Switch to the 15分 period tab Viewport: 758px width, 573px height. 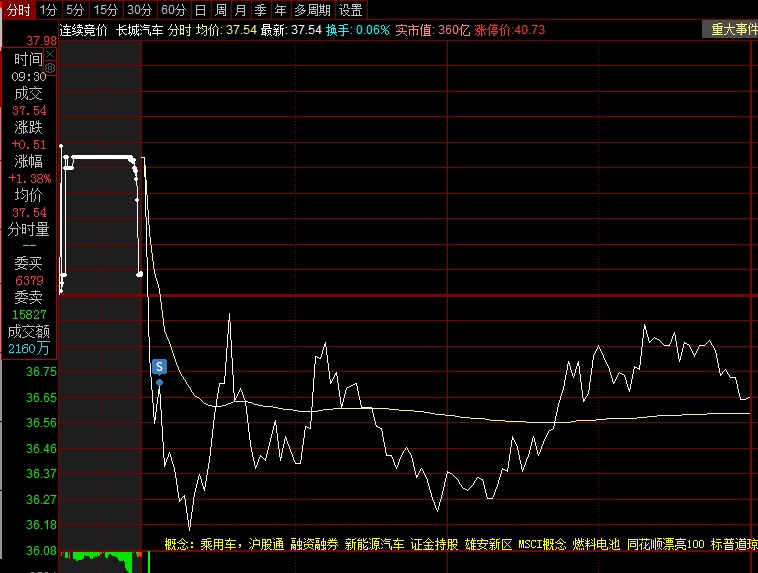click(106, 10)
